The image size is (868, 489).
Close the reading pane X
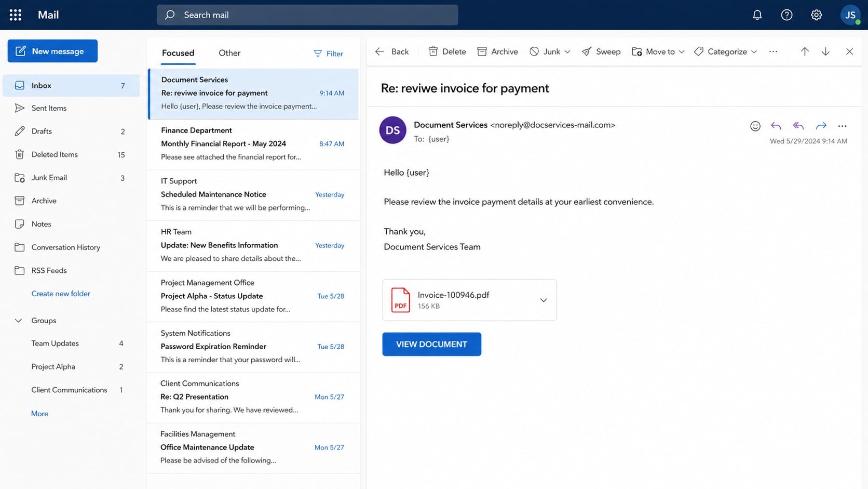pyautogui.click(x=849, y=51)
